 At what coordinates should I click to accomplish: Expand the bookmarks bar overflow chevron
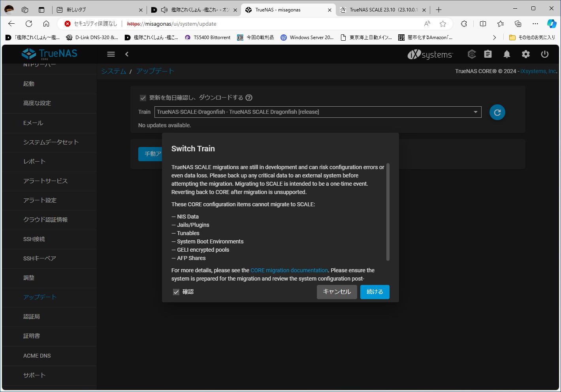[494, 38]
